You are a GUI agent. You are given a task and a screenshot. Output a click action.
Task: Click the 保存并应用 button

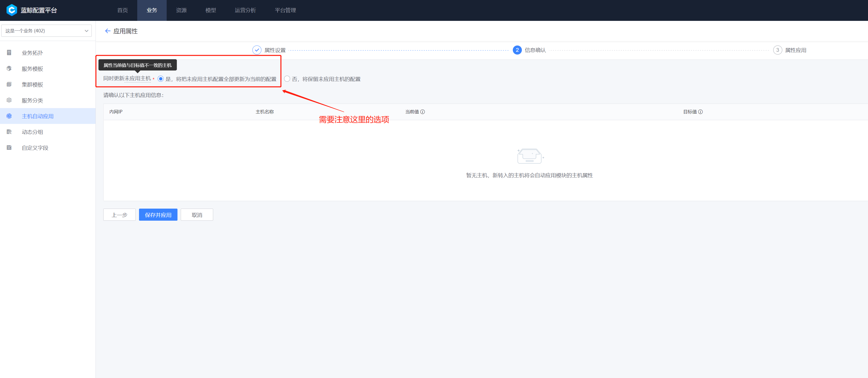[x=158, y=215]
